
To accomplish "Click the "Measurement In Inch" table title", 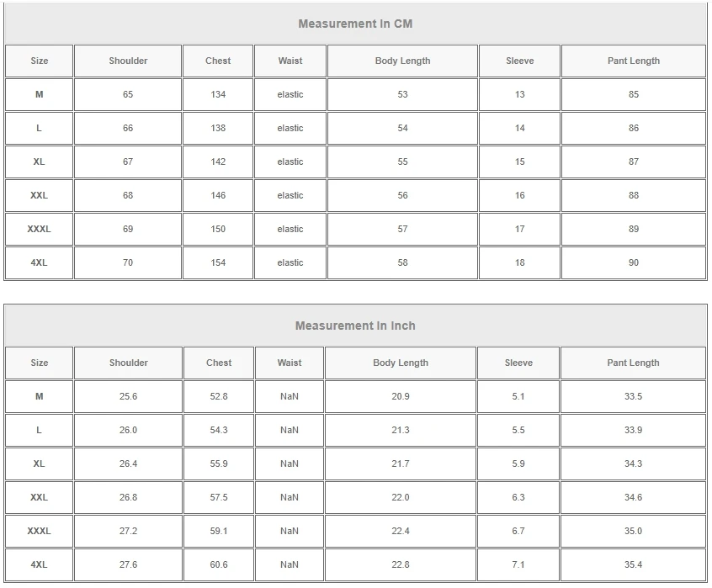I will 355,326.
